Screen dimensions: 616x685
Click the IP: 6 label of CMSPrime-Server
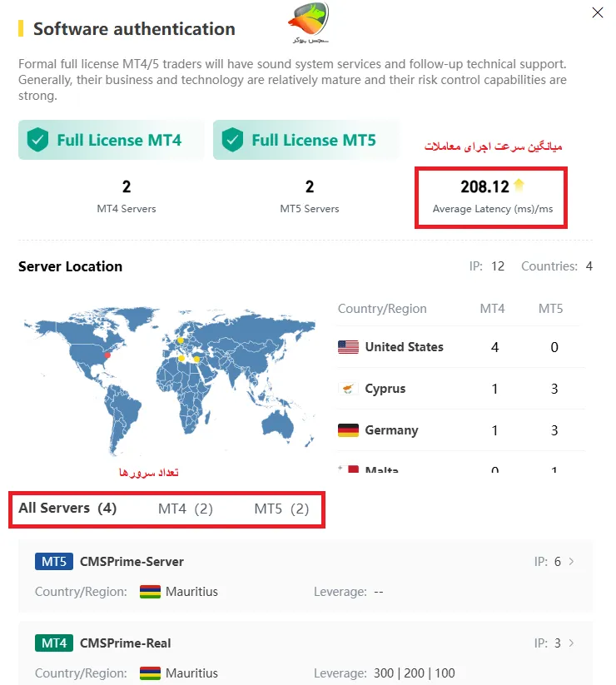tap(548, 561)
